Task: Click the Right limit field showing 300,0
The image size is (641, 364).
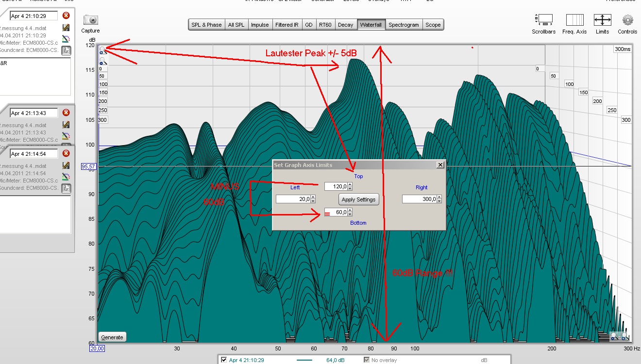Action: click(420, 199)
